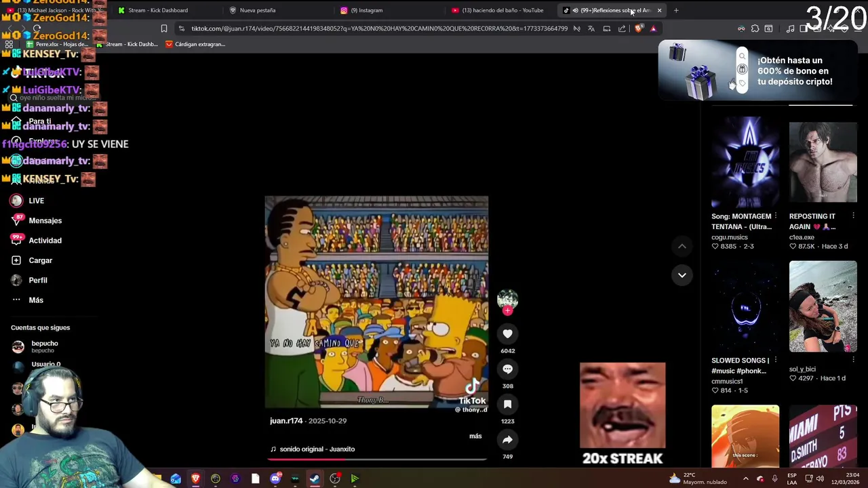Open the Stream - Kick Dashb bookmark
868x488 pixels.
point(127,44)
